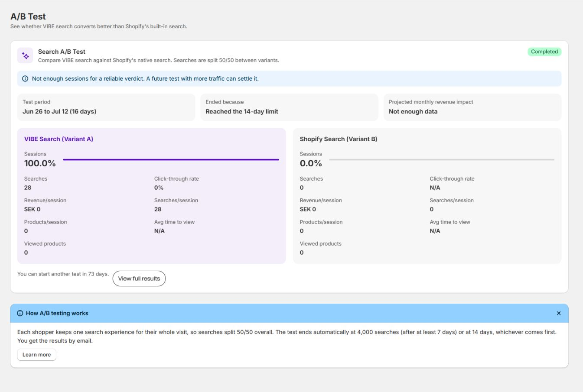583x392 pixels.
Task: Click Variant A Products/session label
Action: pyautogui.click(x=46, y=222)
